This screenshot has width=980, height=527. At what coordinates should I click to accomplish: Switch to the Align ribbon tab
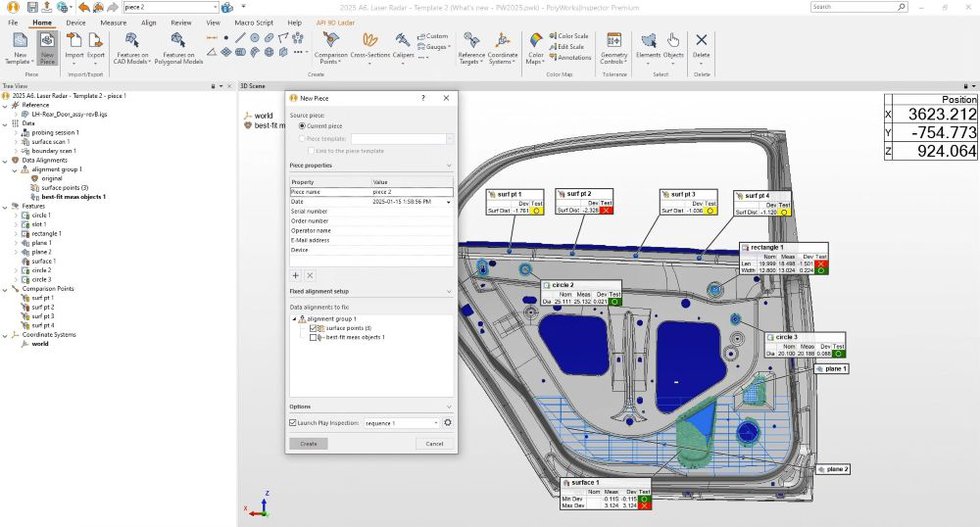(149, 23)
